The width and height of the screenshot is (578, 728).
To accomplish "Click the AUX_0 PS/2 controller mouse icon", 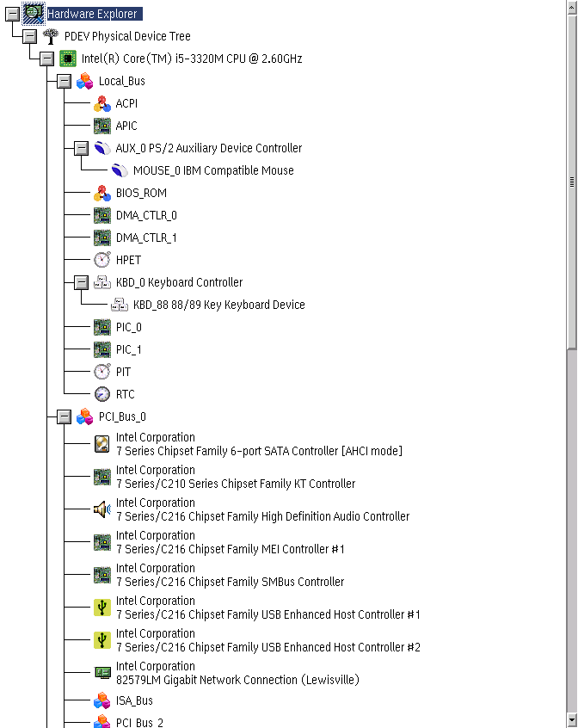I will tap(102, 148).
